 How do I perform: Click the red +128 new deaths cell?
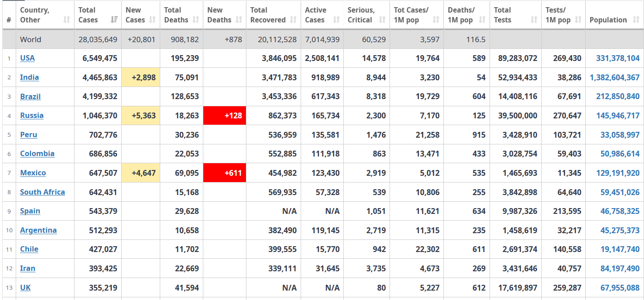tap(224, 115)
